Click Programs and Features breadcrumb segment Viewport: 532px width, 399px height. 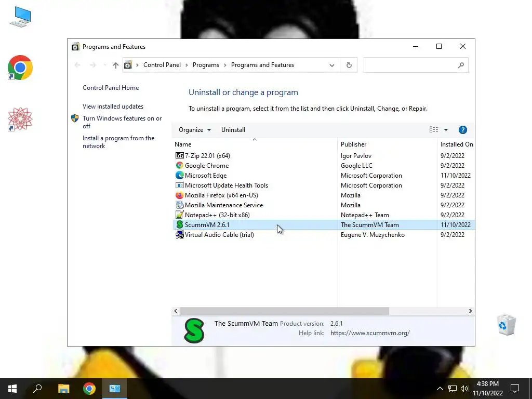click(x=262, y=65)
